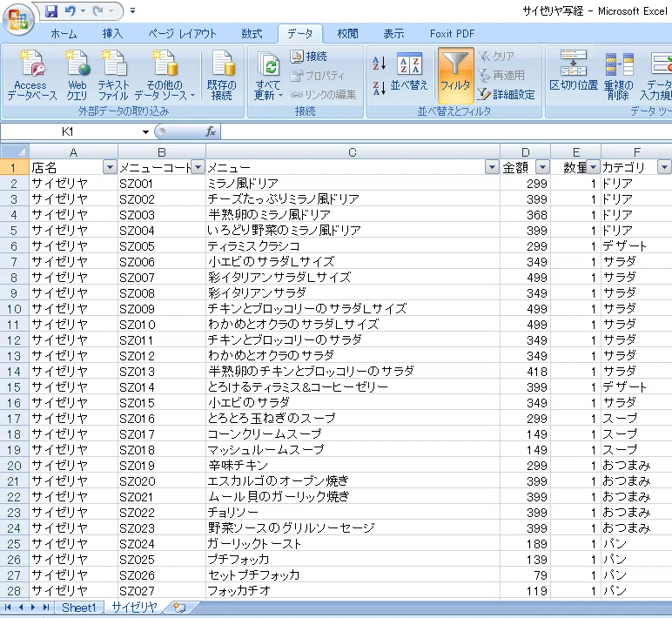Toggle the フィルタ funnel button
672x618 pixels.
[455, 76]
